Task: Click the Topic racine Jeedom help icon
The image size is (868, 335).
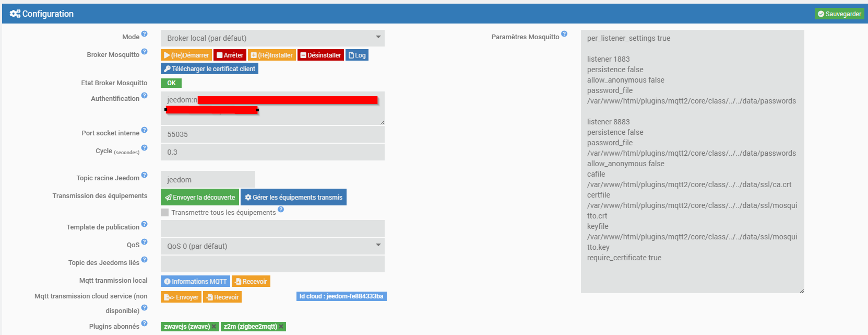Action: [x=145, y=175]
